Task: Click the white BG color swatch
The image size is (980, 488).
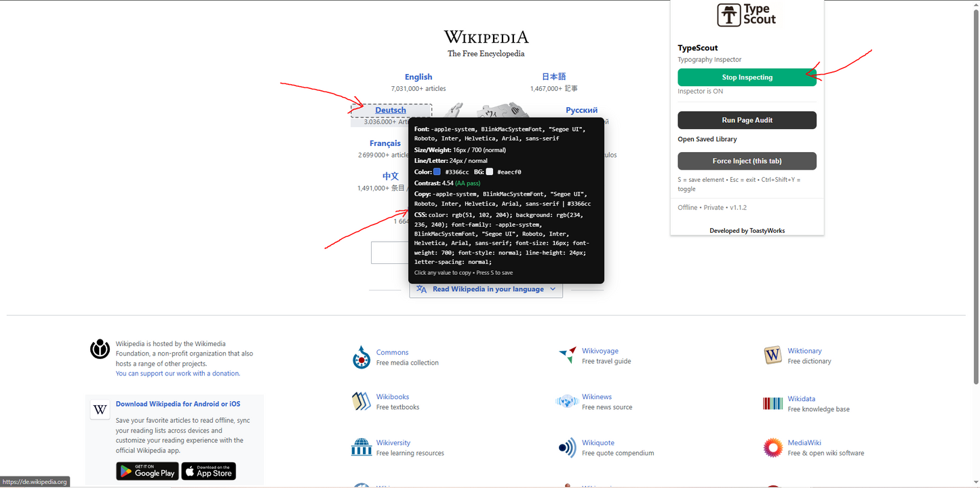Action: (x=490, y=172)
